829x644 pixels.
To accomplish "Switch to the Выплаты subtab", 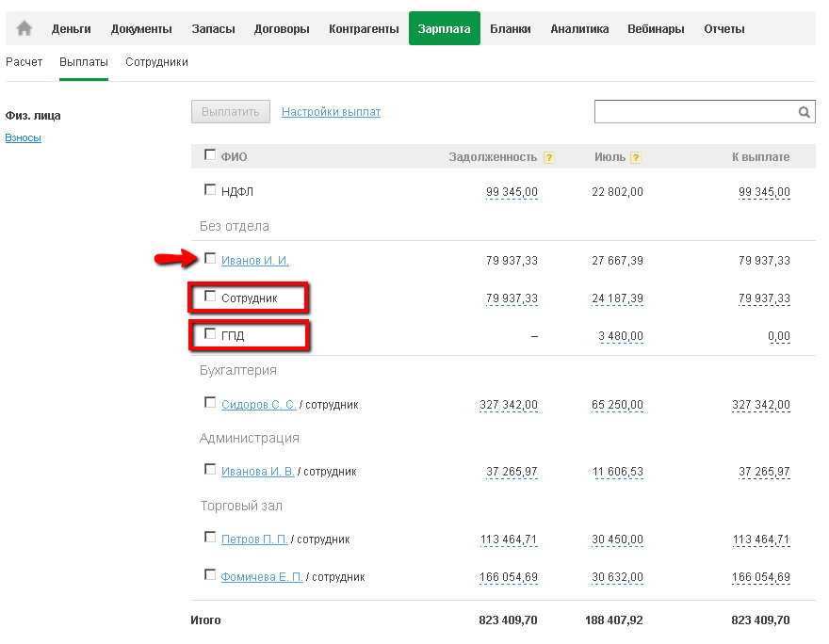I will click(x=84, y=62).
